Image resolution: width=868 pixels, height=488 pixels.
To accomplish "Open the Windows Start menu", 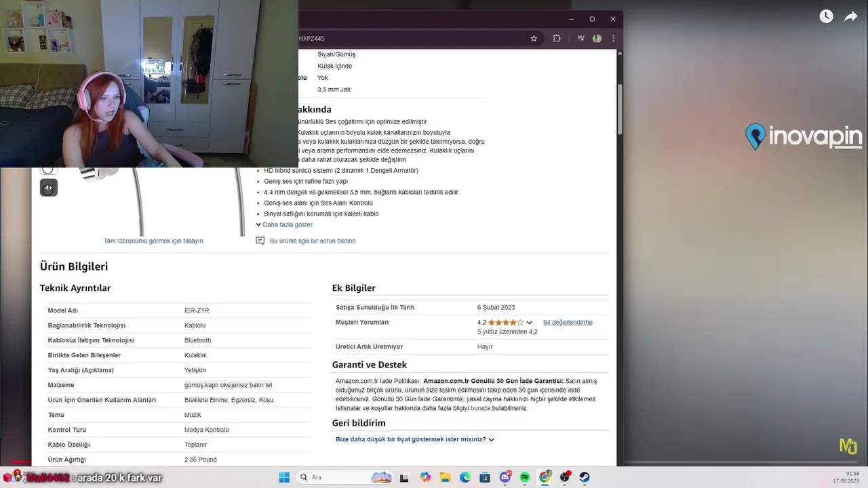I will click(284, 477).
